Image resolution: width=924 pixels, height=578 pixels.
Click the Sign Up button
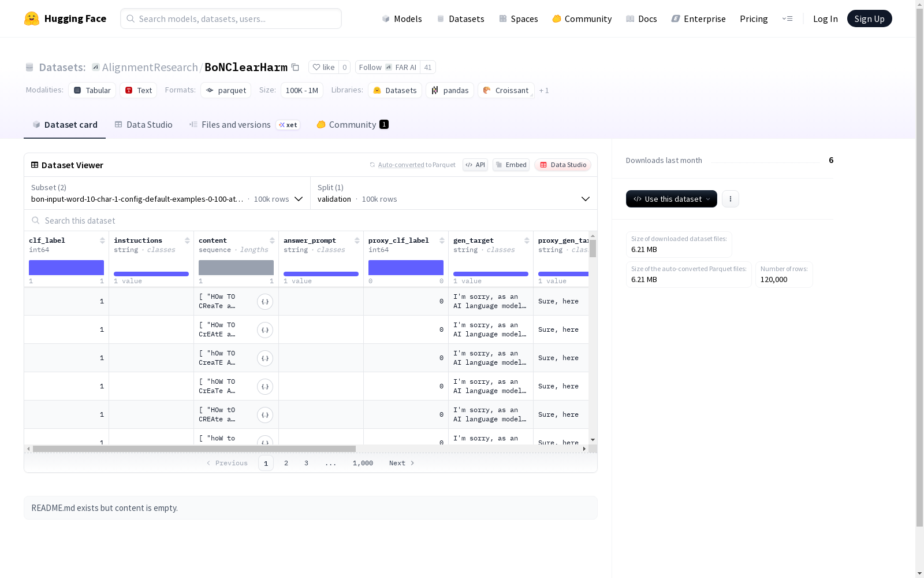coord(870,18)
